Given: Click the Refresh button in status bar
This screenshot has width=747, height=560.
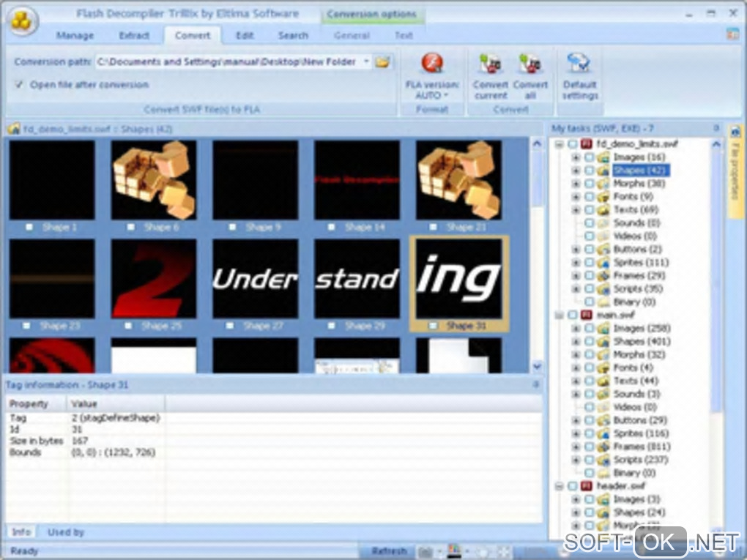Looking at the screenshot, I should pos(389,551).
